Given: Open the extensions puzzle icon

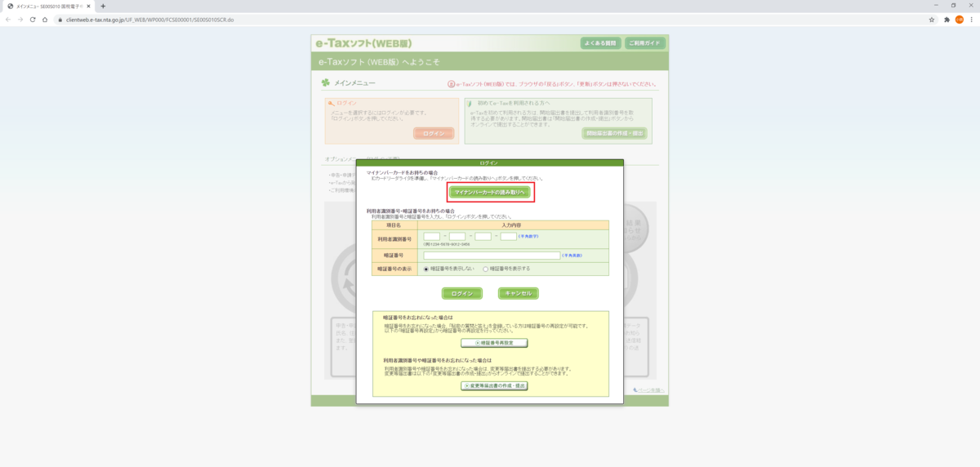Looking at the screenshot, I should (x=947, y=19).
